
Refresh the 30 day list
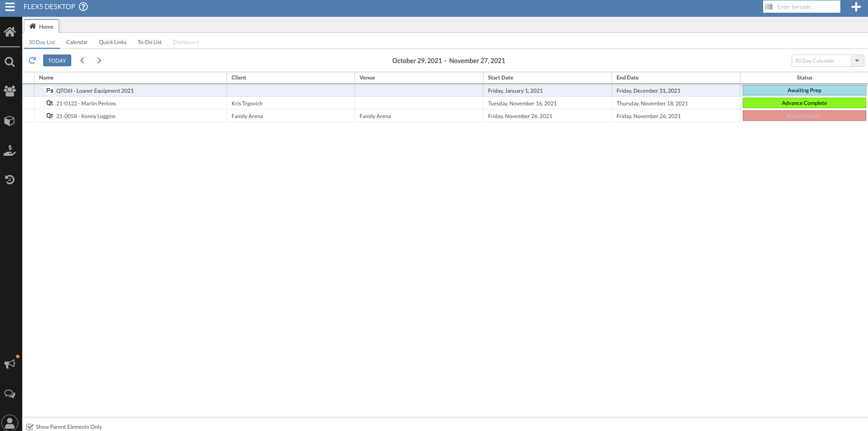click(32, 60)
